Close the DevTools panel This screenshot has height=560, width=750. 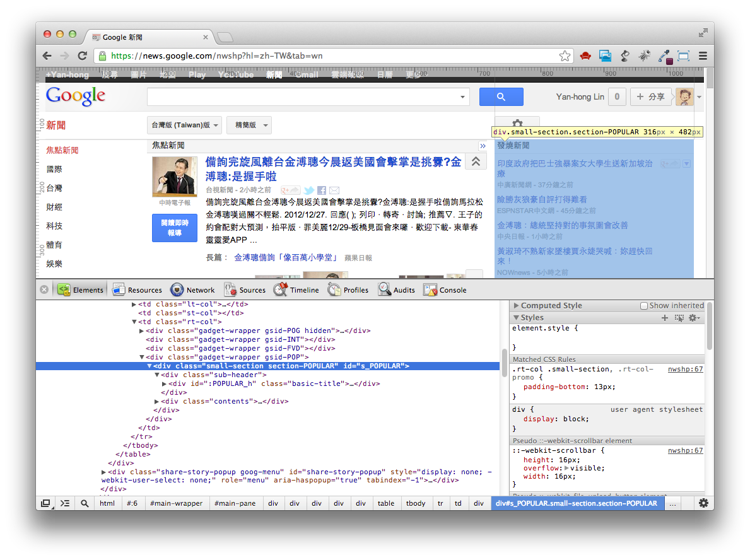click(44, 289)
